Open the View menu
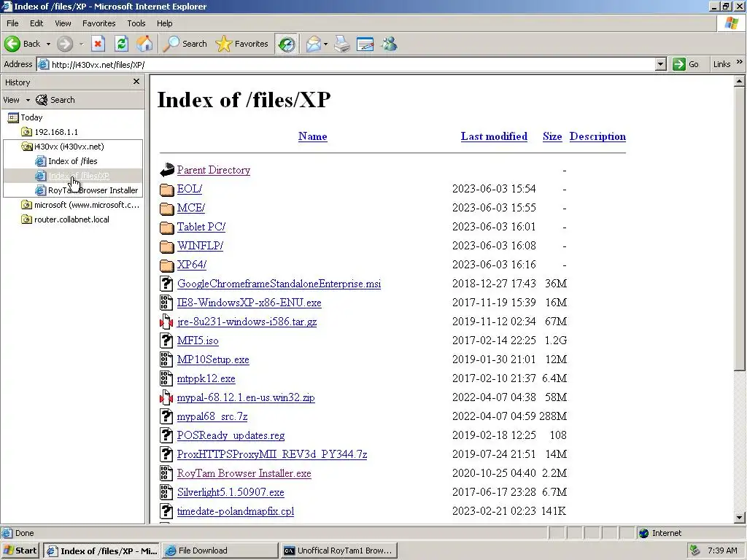 [63, 23]
